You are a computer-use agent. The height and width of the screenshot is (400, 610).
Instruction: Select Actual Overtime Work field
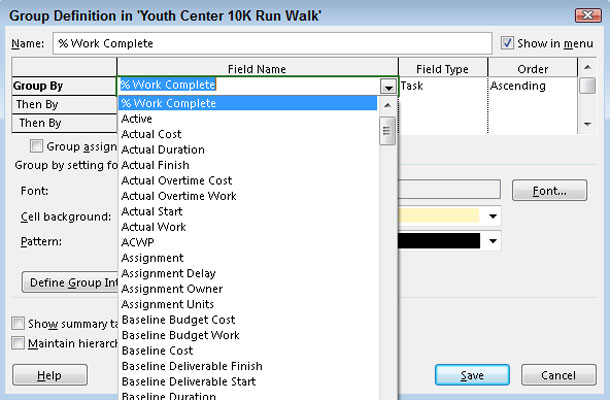(179, 196)
